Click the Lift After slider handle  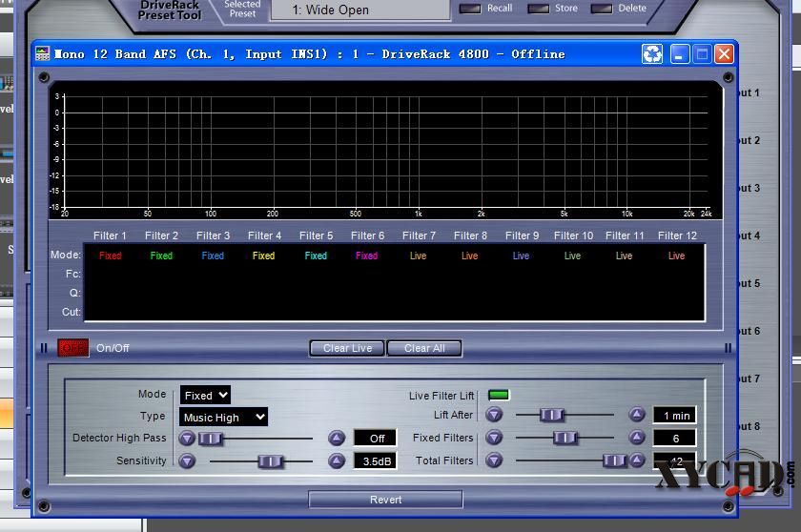tap(552, 415)
